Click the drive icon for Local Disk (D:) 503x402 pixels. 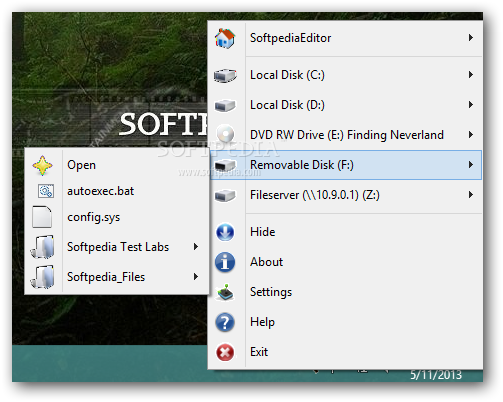225,106
